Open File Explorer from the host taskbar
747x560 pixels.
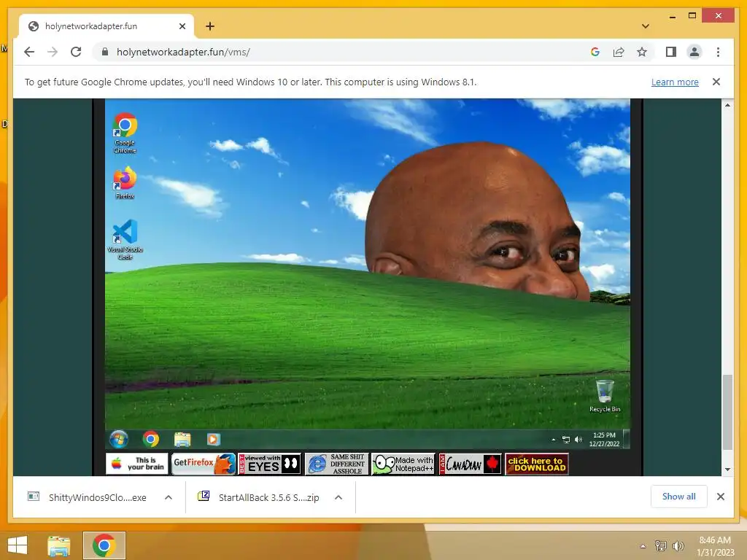point(58,545)
